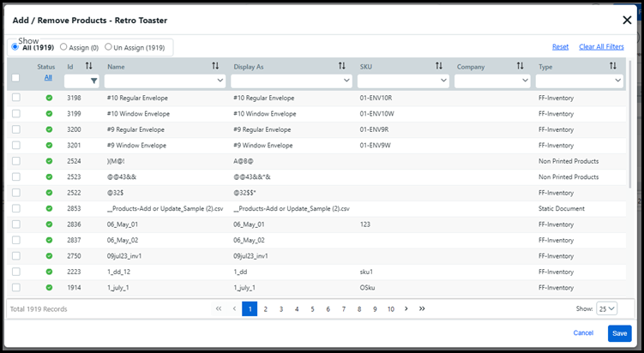Check the select-all checkbox in the header
Image resolution: width=644 pixels, height=353 pixels.
click(x=16, y=78)
